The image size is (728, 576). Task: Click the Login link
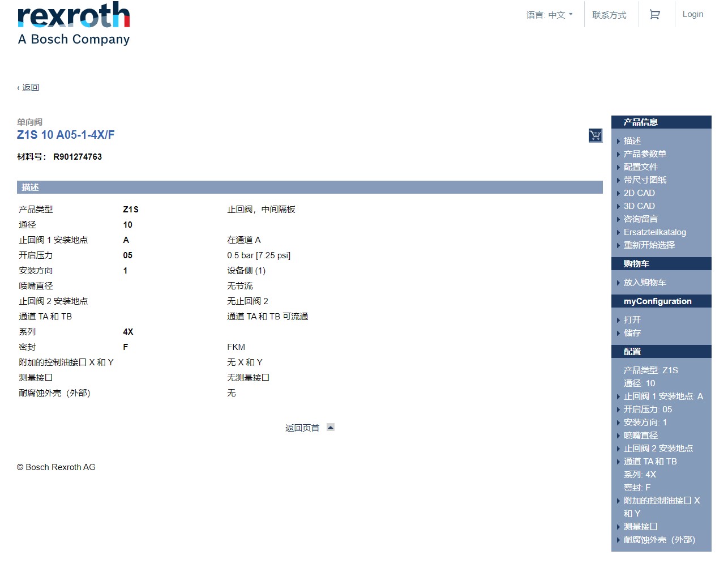[x=692, y=14]
